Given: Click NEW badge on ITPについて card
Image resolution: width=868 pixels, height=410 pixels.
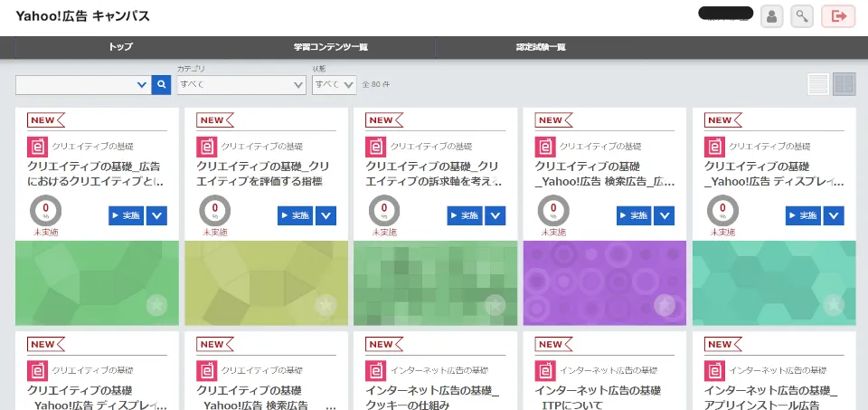Looking at the screenshot, I should click(553, 344).
